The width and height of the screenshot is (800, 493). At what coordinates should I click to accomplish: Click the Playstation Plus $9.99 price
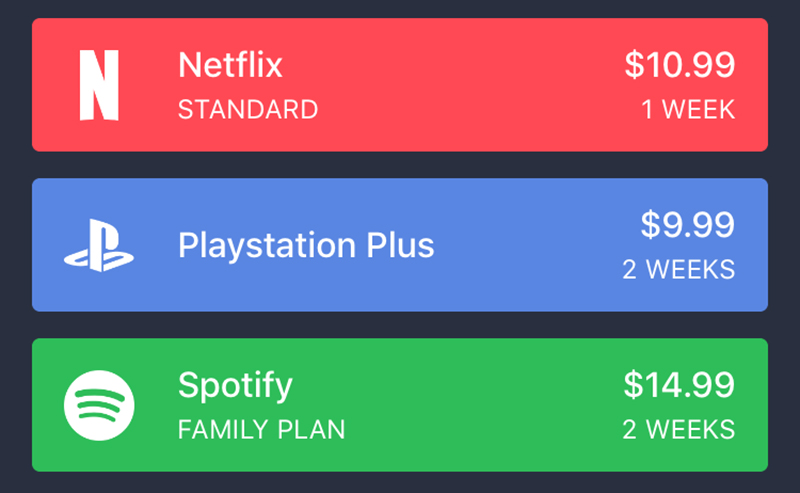point(688,225)
